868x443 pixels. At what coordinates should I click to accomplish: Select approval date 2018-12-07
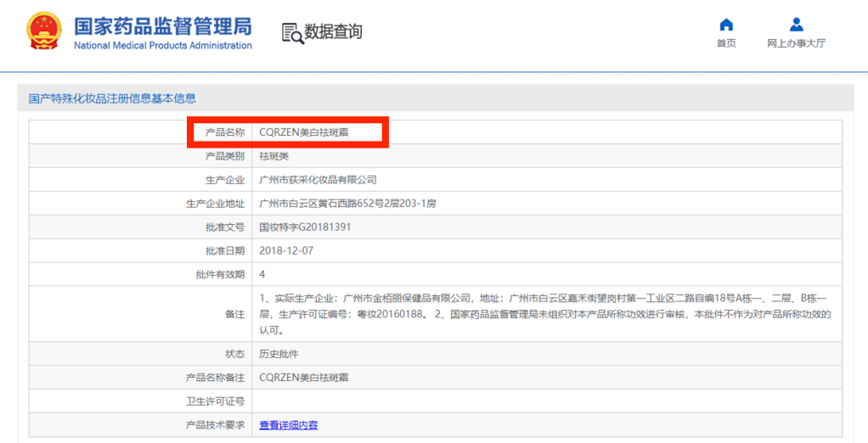click(286, 250)
